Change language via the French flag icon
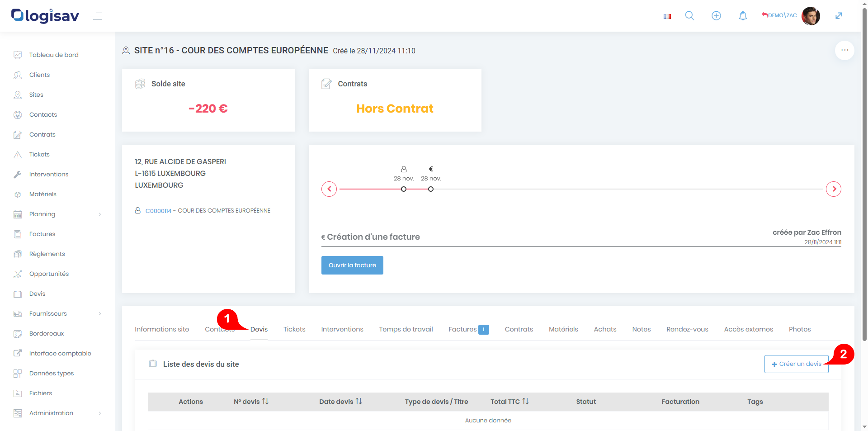This screenshot has width=868, height=431. (667, 16)
